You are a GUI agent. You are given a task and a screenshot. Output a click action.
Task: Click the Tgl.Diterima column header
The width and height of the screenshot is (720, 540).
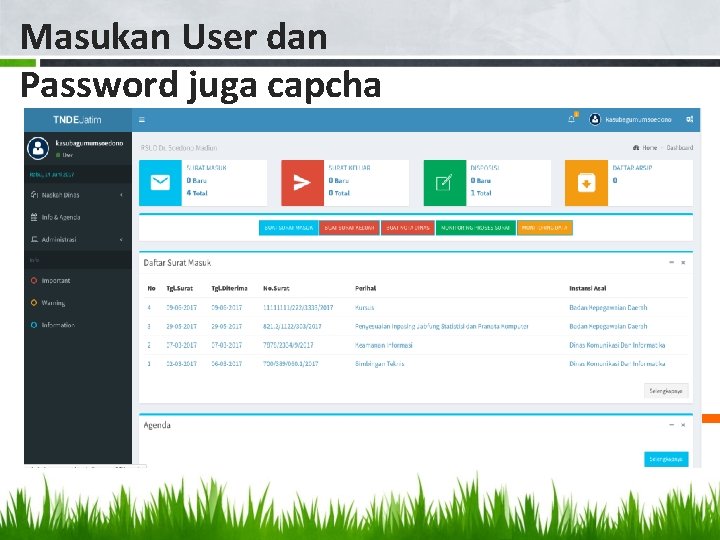point(229,288)
